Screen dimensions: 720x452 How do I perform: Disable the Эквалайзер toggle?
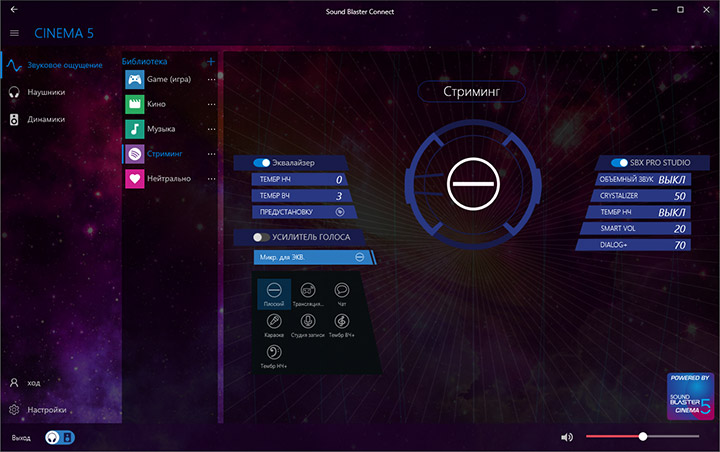[x=262, y=163]
